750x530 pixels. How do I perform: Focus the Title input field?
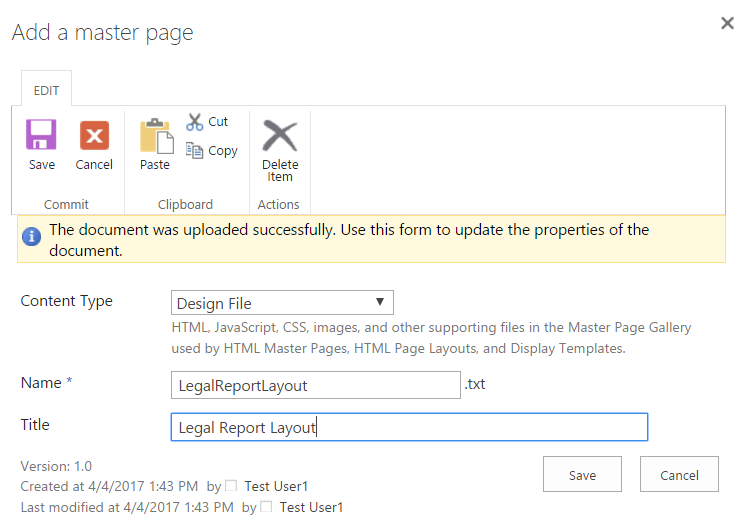408,427
